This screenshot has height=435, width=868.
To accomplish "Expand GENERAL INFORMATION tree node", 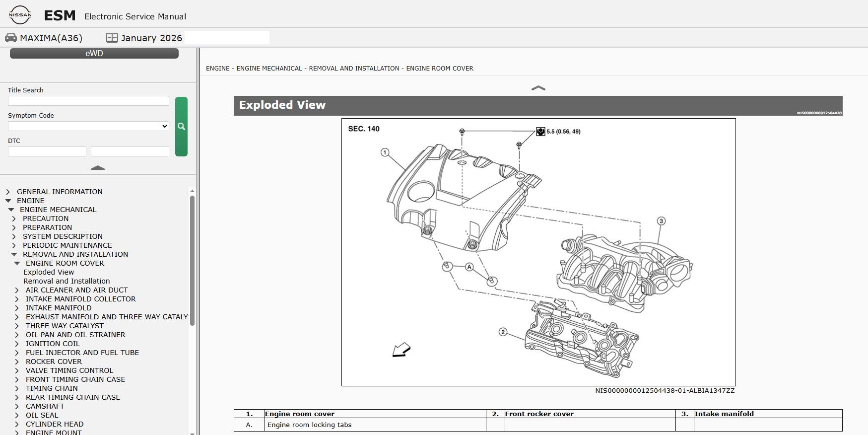I will pos(8,192).
